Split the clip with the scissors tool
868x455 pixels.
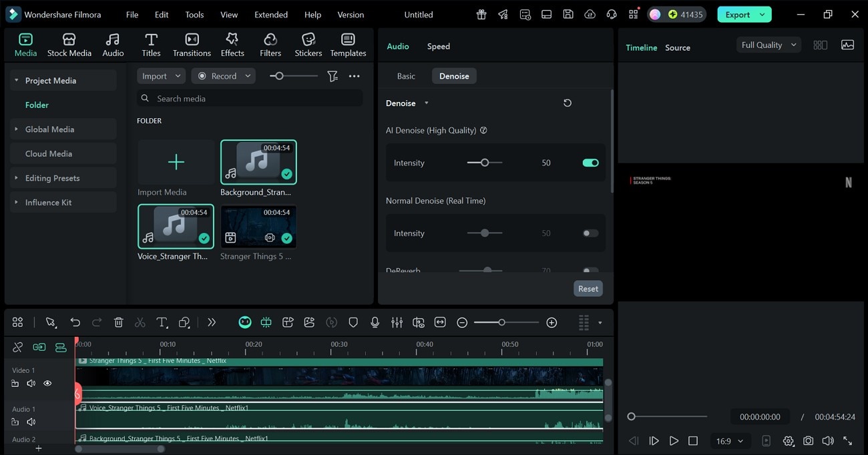[140, 322]
